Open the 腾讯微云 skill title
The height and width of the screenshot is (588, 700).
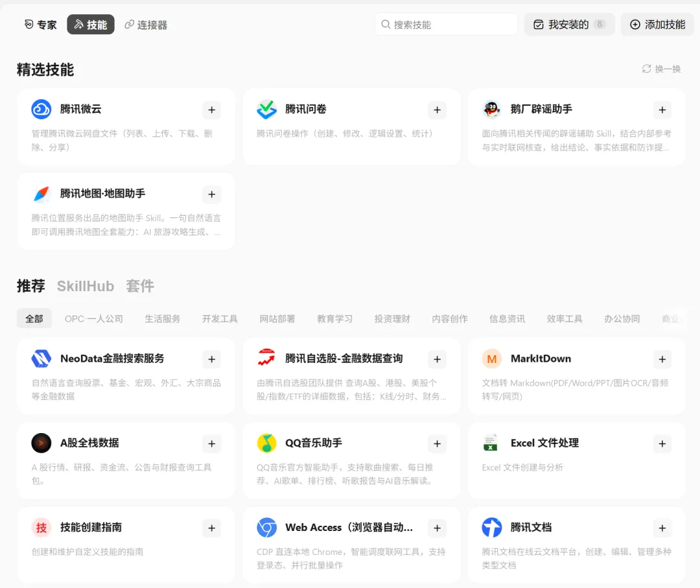81,109
